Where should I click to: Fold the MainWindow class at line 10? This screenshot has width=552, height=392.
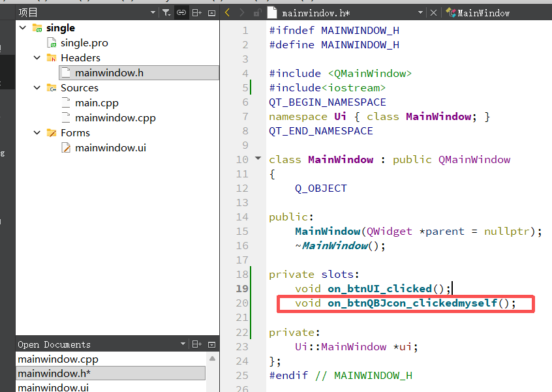pos(258,158)
